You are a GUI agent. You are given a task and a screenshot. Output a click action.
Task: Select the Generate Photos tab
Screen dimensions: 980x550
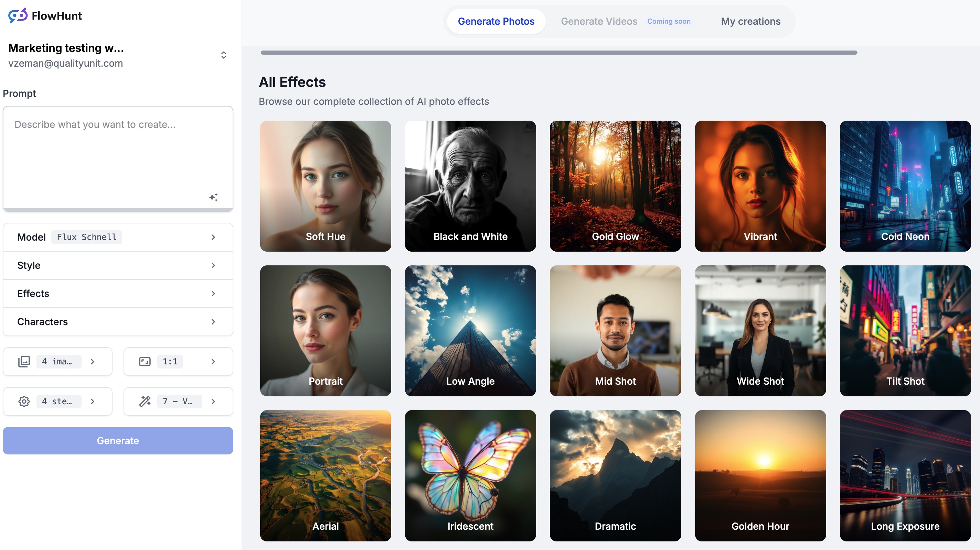pyautogui.click(x=496, y=21)
